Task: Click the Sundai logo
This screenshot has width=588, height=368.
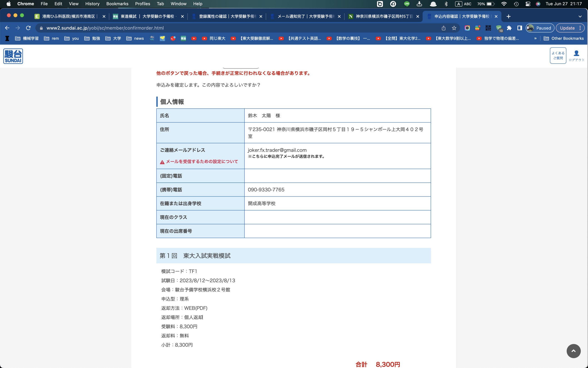Action: (13, 56)
